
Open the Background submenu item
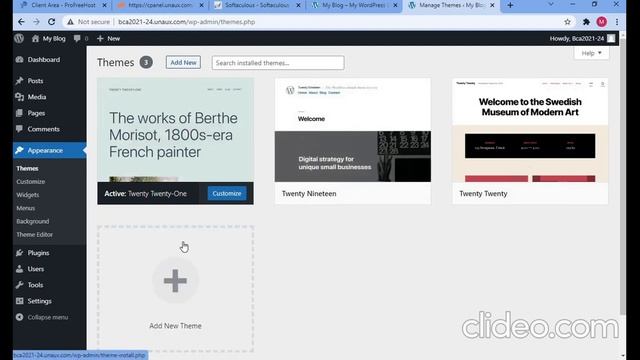(33, 221)
